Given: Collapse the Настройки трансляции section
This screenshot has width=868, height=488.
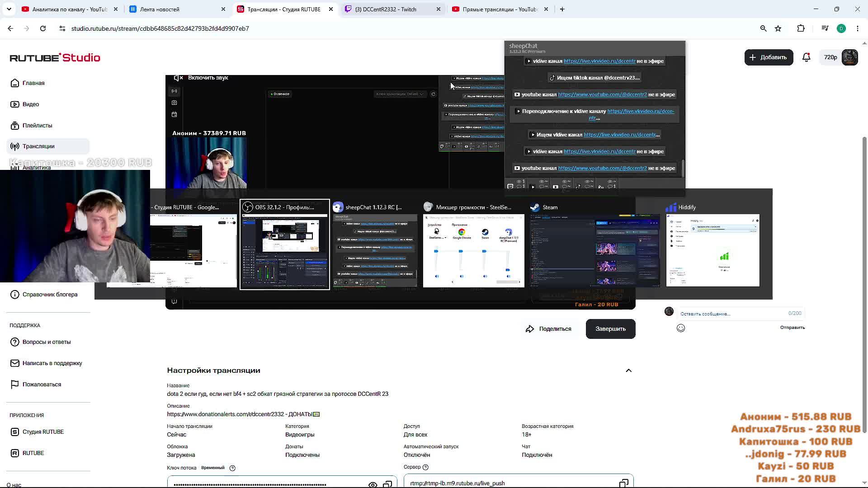Looking at the screenshot, I should click(x=628, y=371).
